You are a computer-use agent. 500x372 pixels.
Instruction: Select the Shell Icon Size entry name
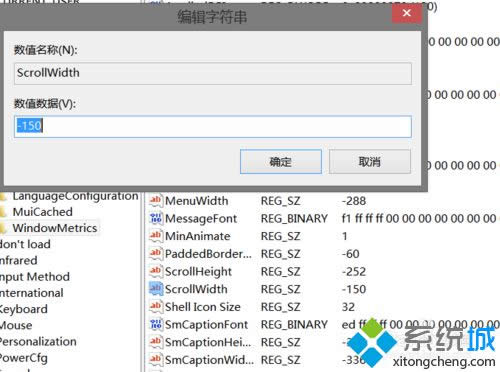(203, 307)
